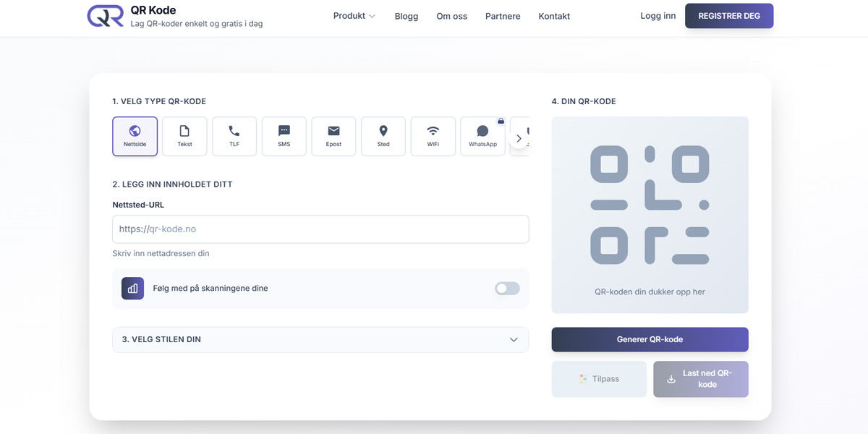Click the QR Kode logo icon

(106, 16)
